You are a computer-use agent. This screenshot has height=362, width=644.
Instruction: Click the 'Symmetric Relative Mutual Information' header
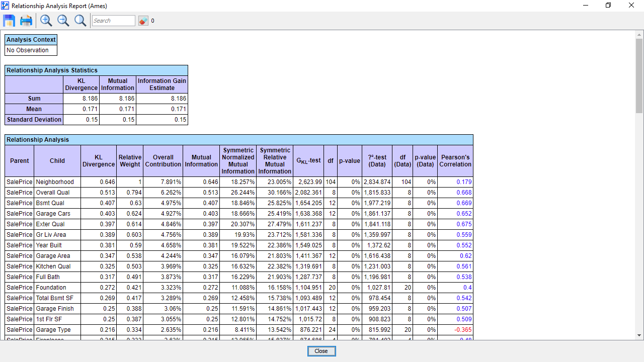click(275, 161)
